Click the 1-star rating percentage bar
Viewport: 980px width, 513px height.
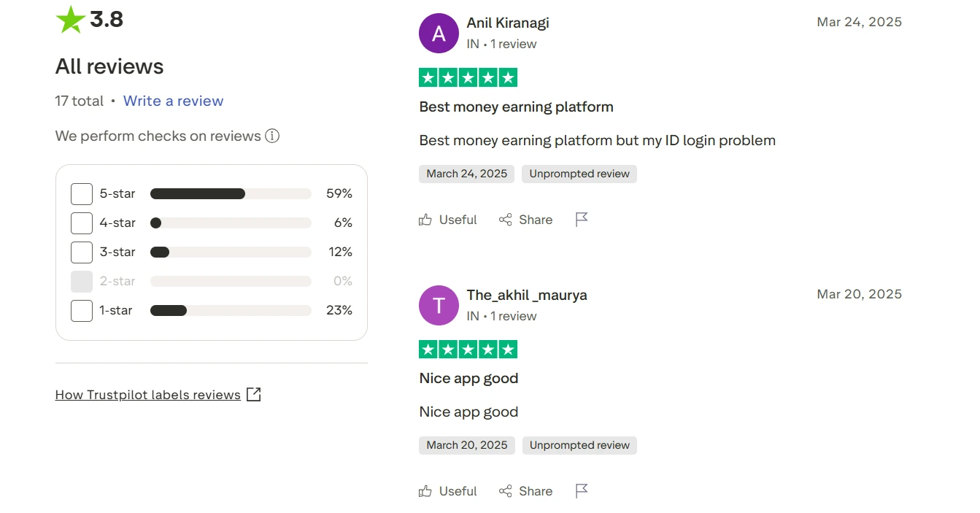coord(231,310)
